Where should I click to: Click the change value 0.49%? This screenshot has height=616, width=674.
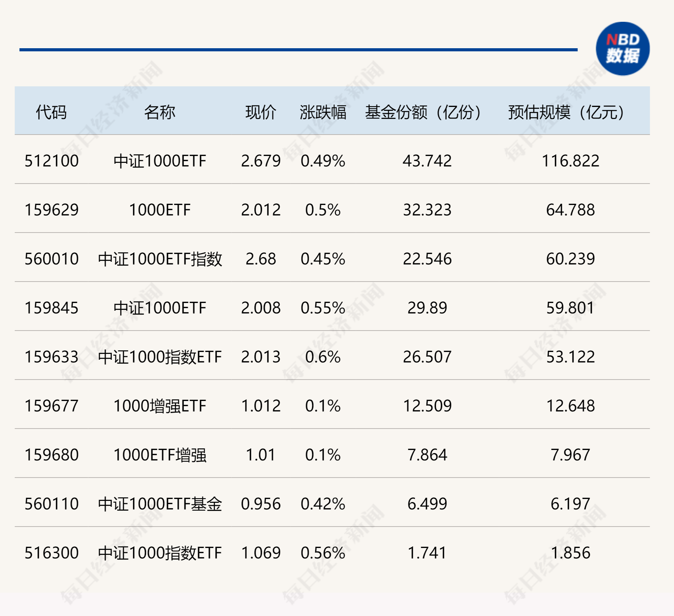(323, 161)
